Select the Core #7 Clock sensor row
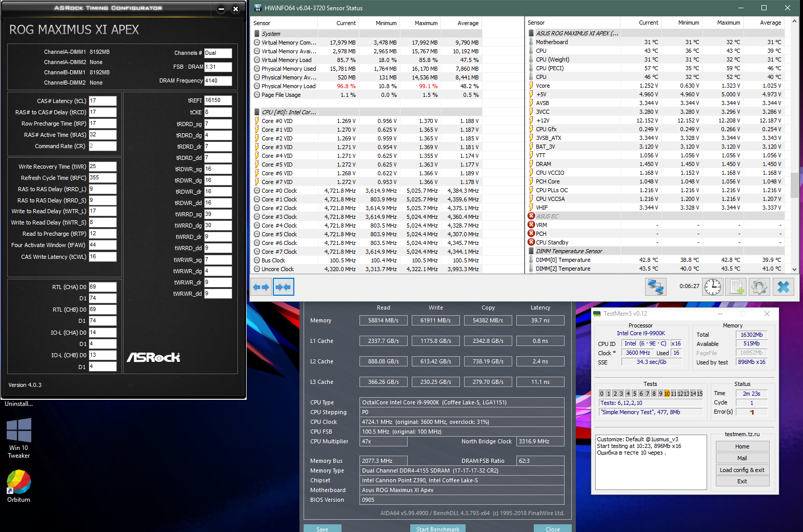Viewport: 803px width, 532px height. click(367, 252)
